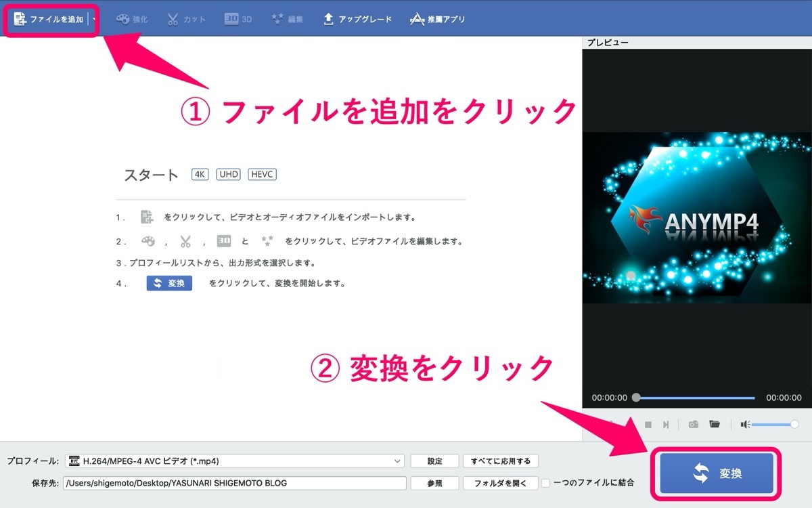
Task: Click the preview volume slider
Action: [775, 425]
